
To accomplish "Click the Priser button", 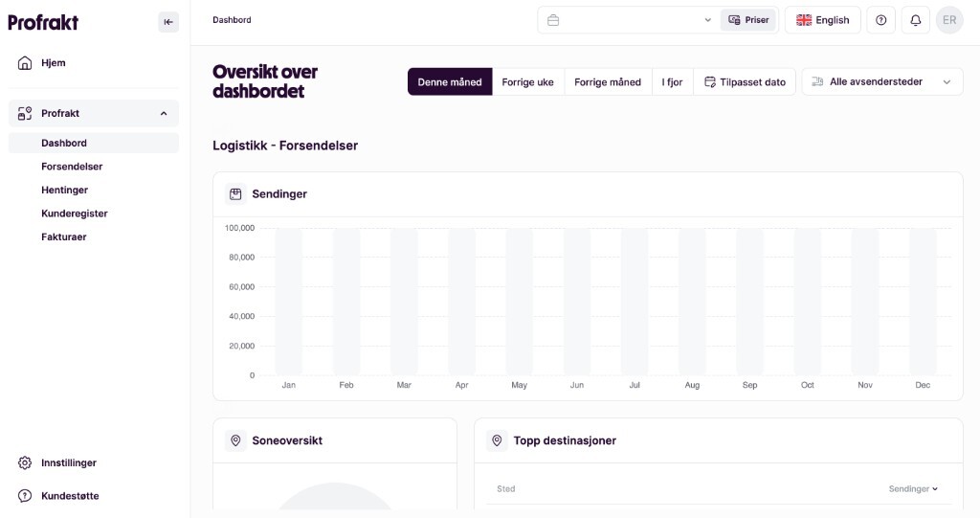I will tap(748, 20).
